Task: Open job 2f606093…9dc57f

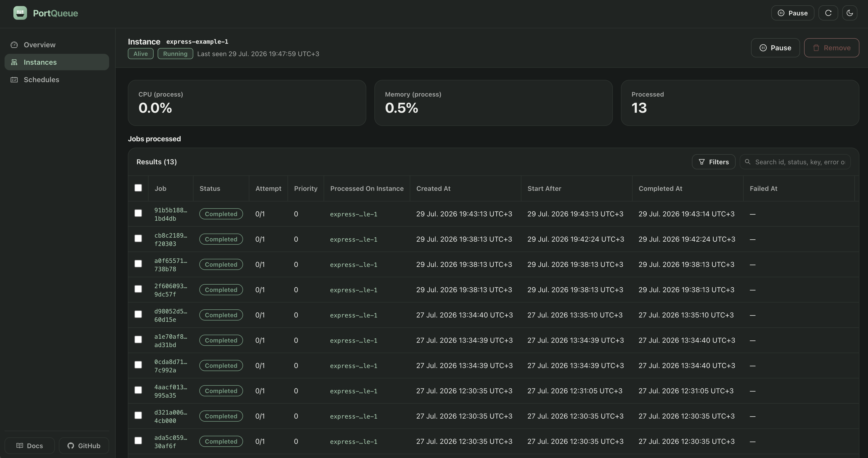Action: 171,290
